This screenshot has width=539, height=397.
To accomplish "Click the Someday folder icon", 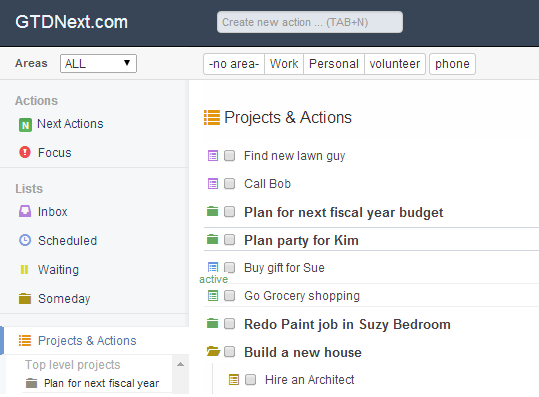I will 25,298.
